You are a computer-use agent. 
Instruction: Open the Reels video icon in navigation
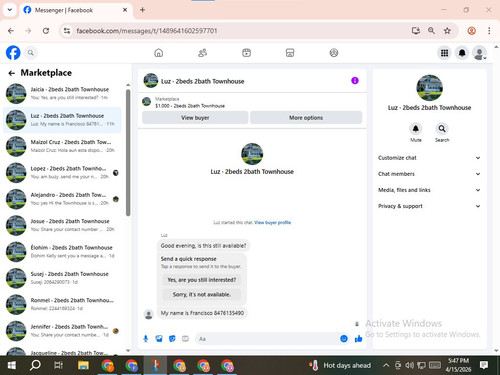246,53
